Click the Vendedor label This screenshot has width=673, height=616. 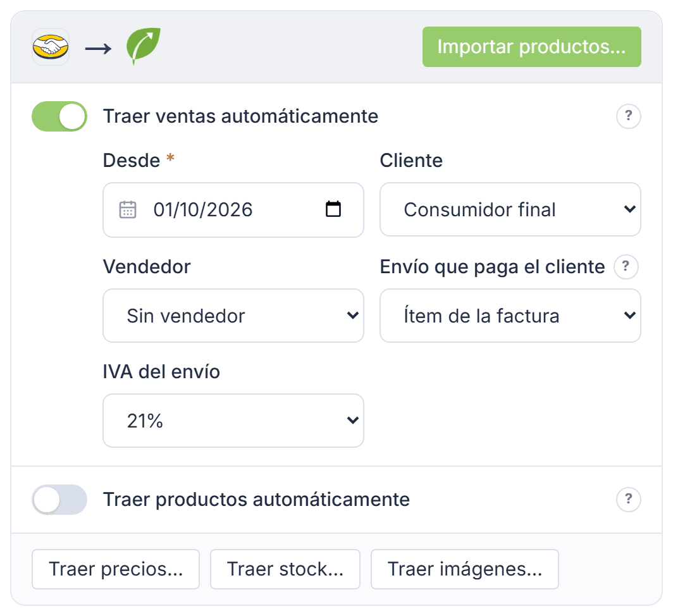coord(147,267)
